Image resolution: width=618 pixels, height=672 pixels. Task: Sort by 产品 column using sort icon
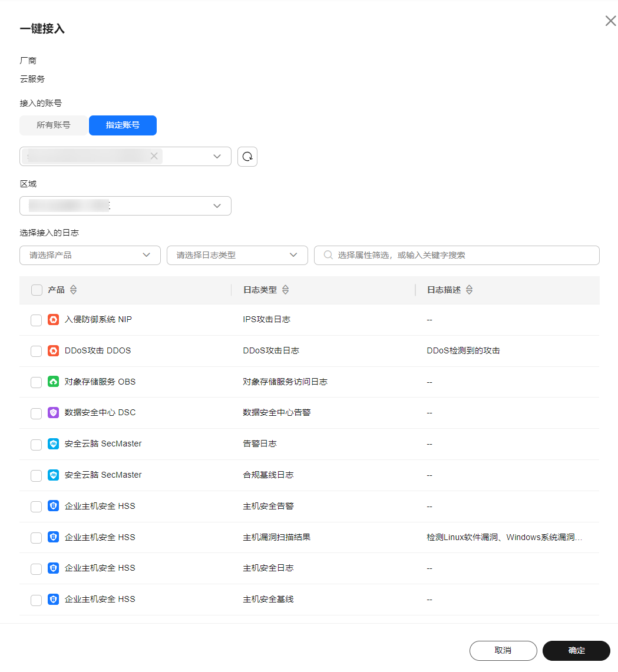point(73,290)
